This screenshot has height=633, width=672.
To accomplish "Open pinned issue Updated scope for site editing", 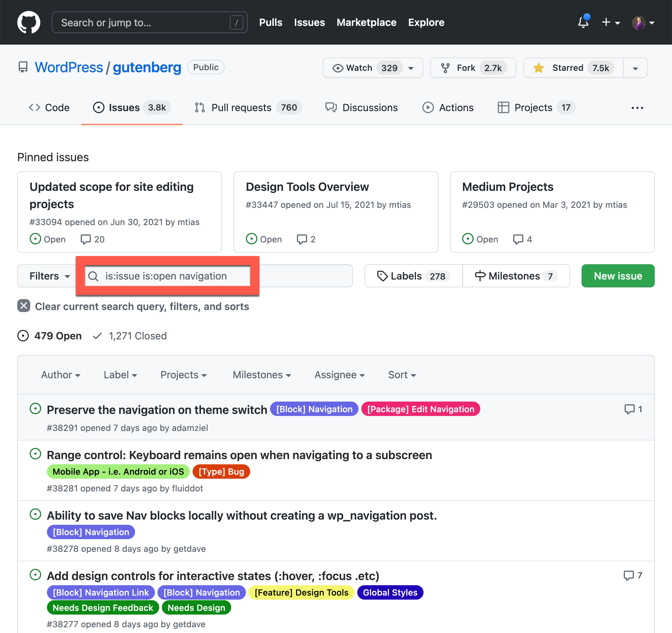I will 111,195.
